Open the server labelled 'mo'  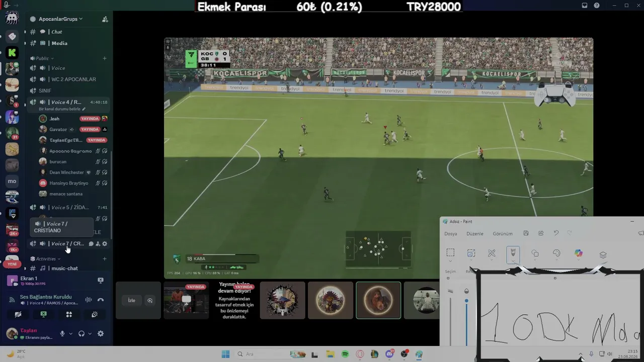[12, 181]
